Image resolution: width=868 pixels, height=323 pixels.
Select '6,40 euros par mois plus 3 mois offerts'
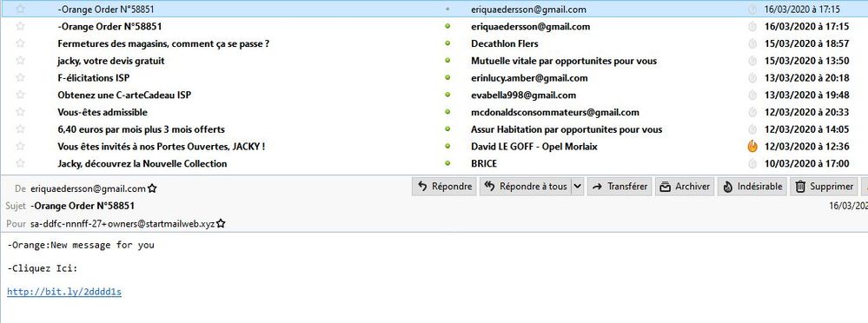(x=141, y=129)
